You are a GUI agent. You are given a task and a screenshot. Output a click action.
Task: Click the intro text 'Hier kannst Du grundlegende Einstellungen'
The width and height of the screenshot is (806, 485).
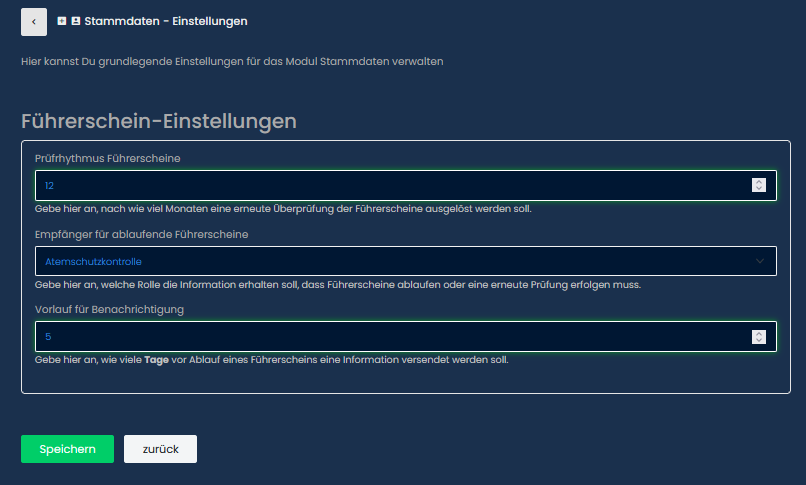point(232,62)
